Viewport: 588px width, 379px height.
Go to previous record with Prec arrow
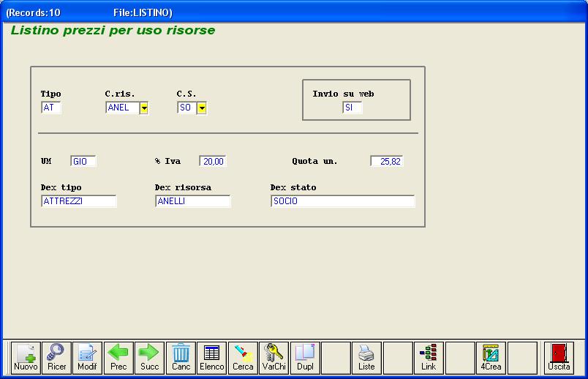118,357
